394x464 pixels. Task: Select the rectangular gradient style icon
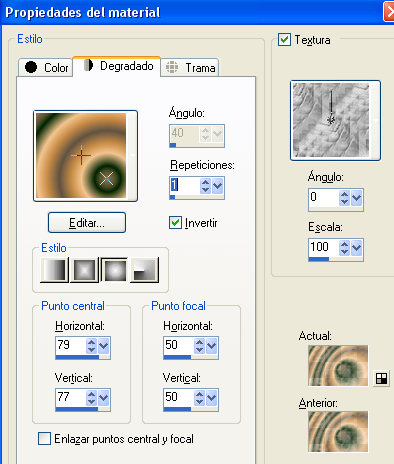pos(85,270)
